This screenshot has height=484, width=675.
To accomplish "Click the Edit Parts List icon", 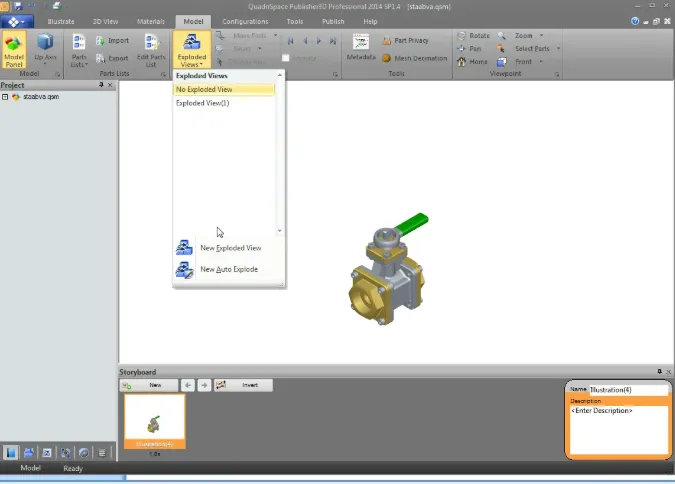I will [x=151, y=49].
